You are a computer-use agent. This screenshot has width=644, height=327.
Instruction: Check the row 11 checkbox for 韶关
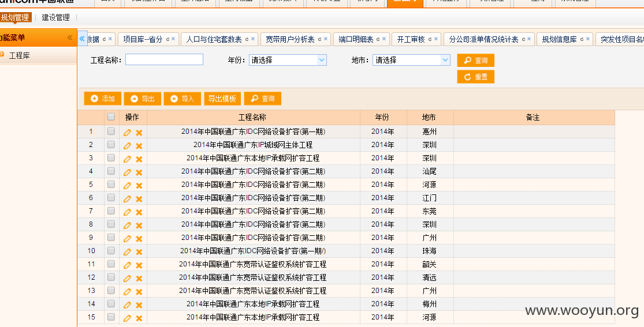point(111,264)
